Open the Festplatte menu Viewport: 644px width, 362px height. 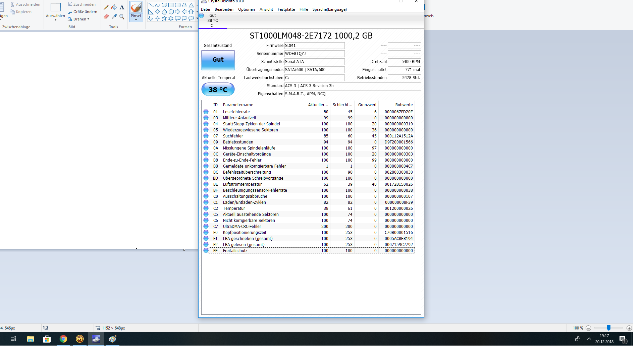286,9
